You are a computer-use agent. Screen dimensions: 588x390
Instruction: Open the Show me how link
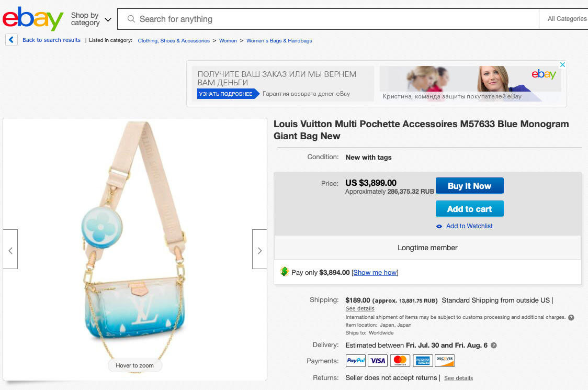(x=375, y=272)
